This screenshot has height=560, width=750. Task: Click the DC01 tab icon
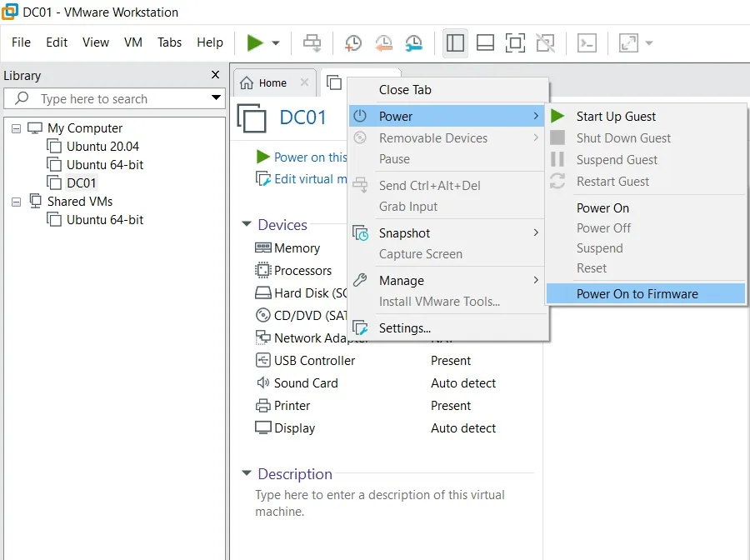(x=334, y=82)
